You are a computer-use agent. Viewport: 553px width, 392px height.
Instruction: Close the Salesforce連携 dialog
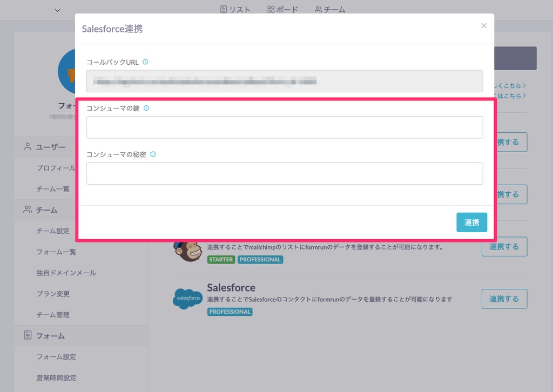pos(484,25)
